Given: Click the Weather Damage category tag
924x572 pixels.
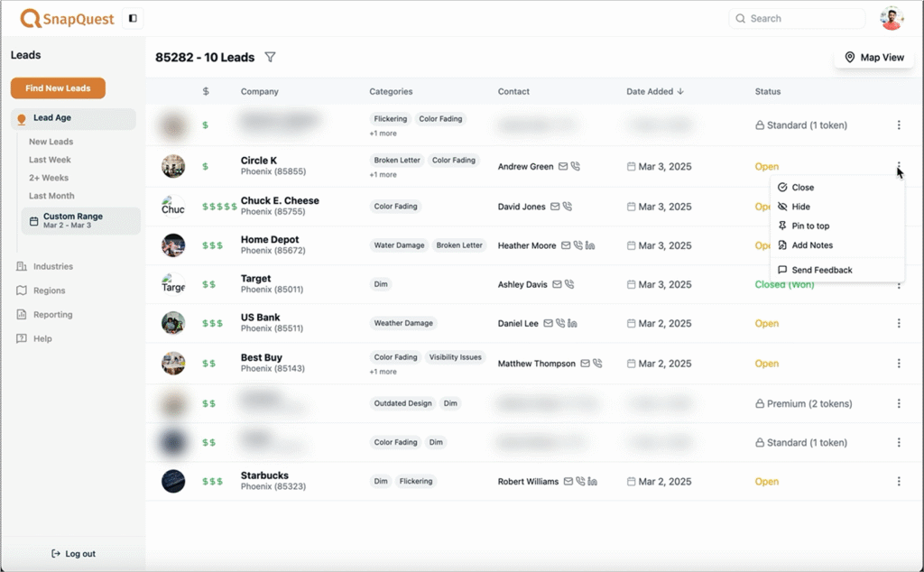Looking at the screenshot, I should coord(403,323).
